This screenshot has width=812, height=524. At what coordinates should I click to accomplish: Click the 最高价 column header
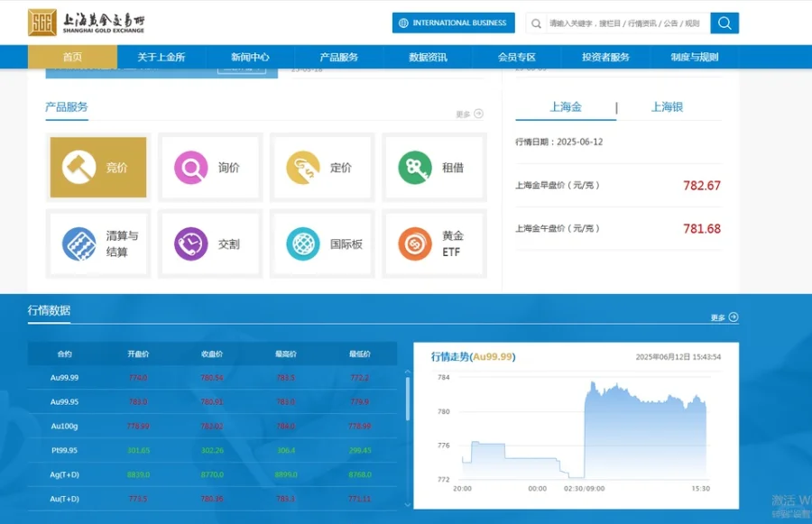(286, 354)
